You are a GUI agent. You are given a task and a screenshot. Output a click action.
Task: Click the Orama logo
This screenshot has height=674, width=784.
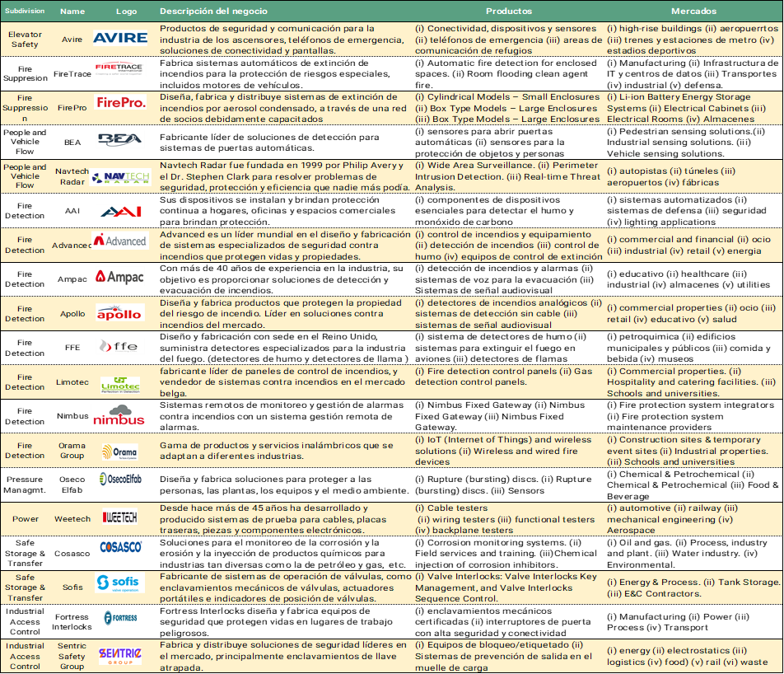119,452
